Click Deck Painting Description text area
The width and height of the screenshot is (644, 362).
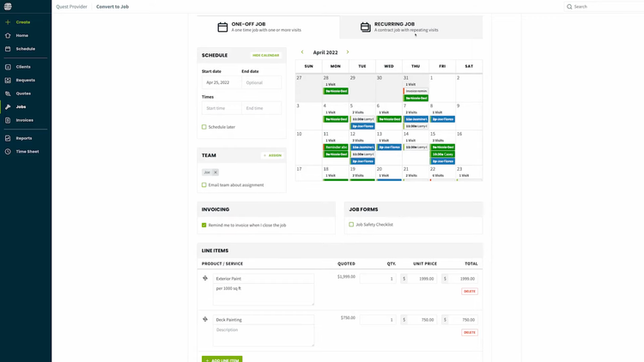[264, 335]
